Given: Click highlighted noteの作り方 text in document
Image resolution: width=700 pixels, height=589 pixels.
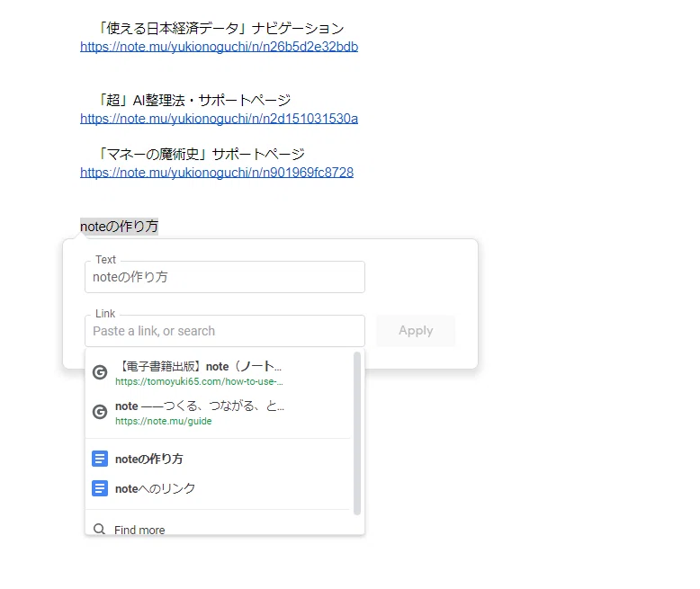Looking at the screenshot, I should point(119,227).
